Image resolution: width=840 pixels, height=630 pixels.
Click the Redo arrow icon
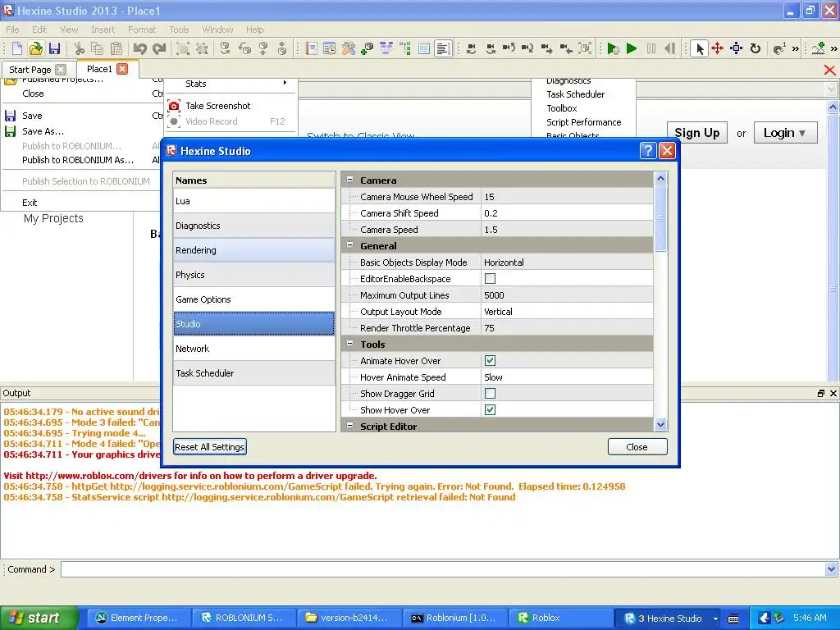(159, 48)
